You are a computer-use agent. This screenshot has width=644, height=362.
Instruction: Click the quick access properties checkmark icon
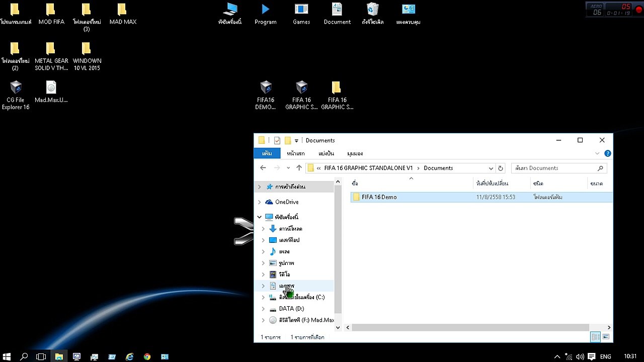(x=277, y=140)
